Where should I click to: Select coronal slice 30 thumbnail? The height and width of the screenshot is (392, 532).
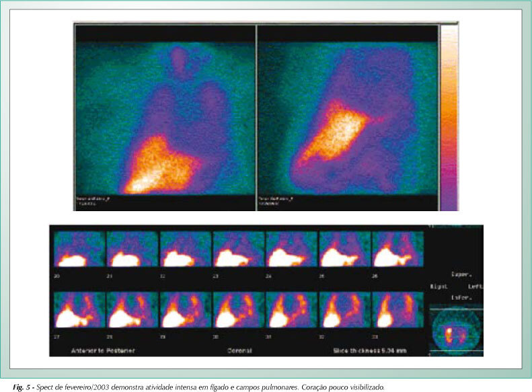point(239,310)
